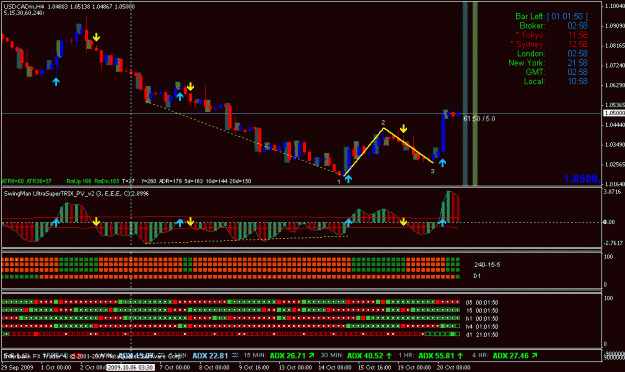
Task: Click the 5,15,30,60,240 timeframe label
Action: coord(24,13)
